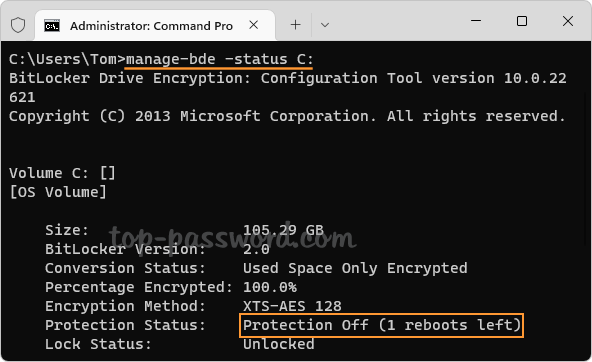Click the XTS-AES 128 encryption method value

tap(292, 306)
